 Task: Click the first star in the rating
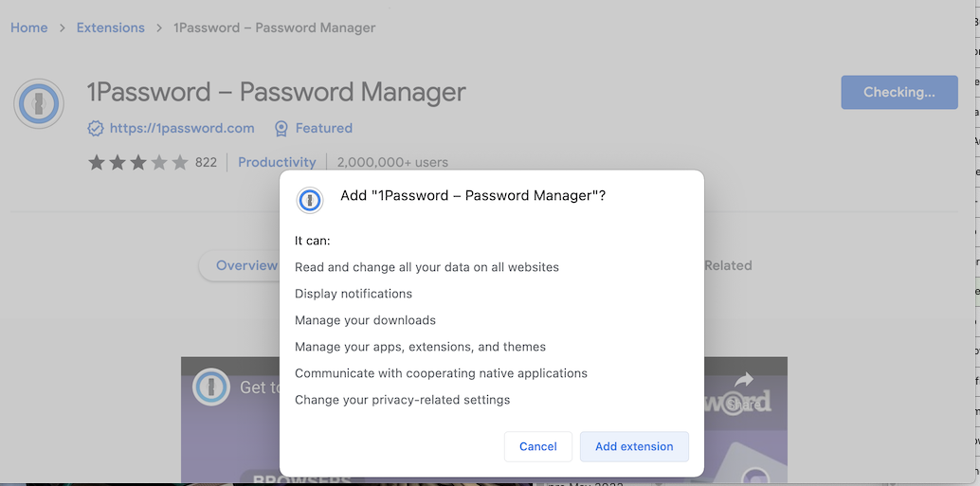[x=97, y=163]
